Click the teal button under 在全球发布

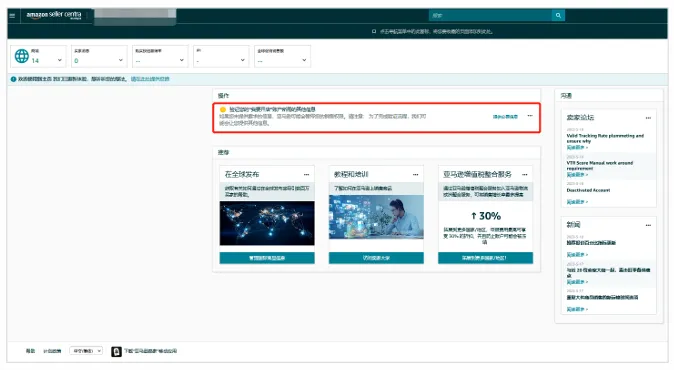point(267,258)
